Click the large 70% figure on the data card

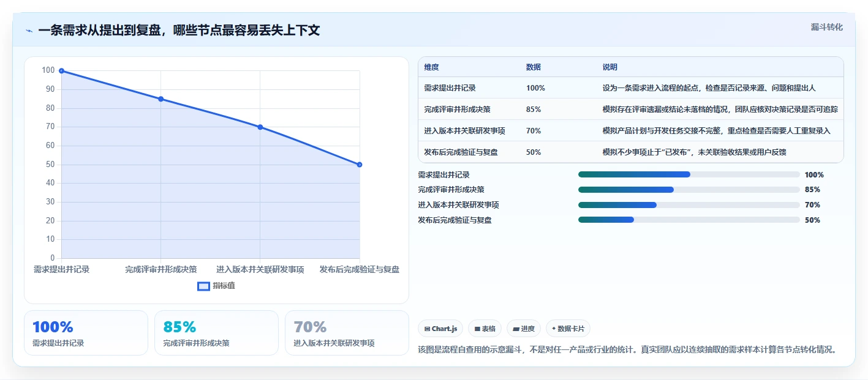[310, 327]
